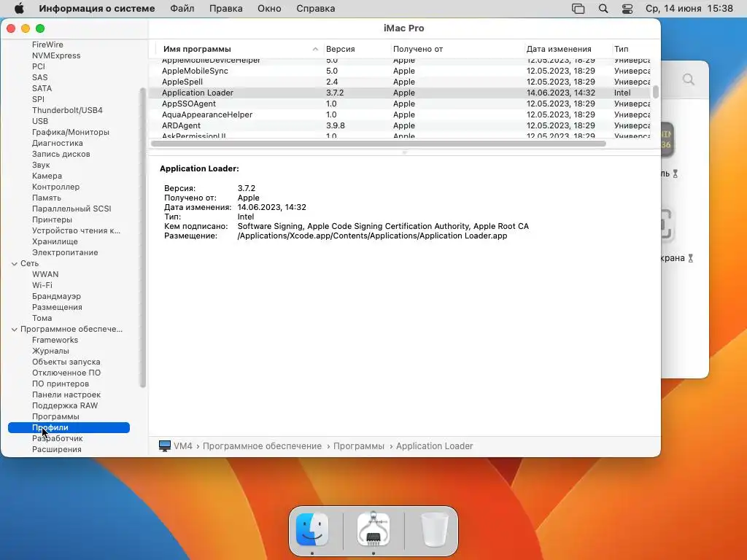Select the AppleSpell table row
This screenshot has width=747, height=560.
(399, 82)
